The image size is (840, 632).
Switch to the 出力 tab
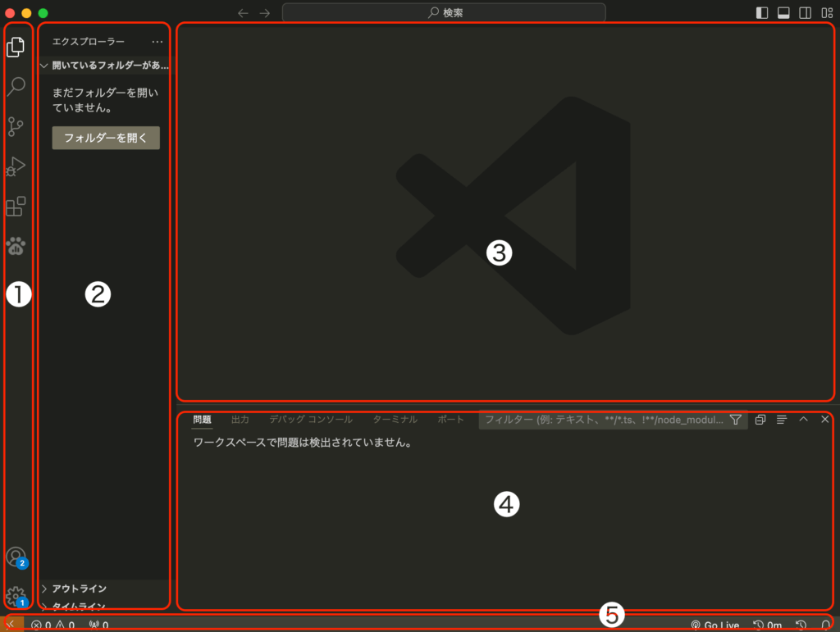(x=240, y=419)
